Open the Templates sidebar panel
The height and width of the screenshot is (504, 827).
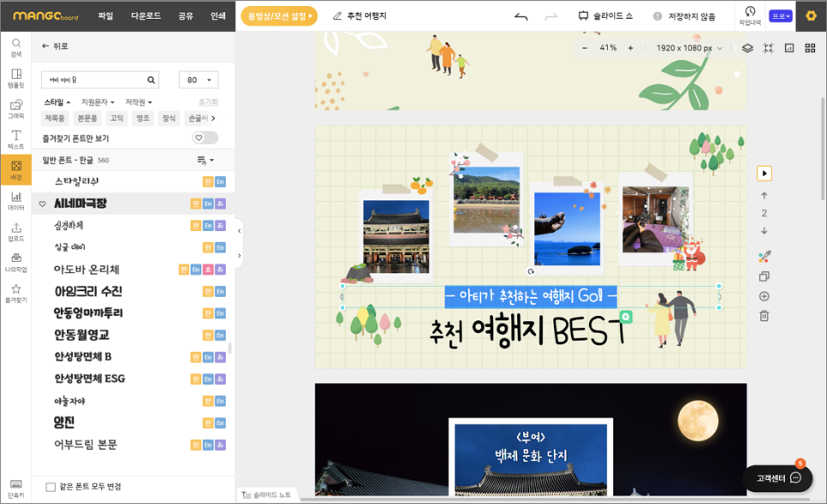pyautogui.click(x=16, y=78)
